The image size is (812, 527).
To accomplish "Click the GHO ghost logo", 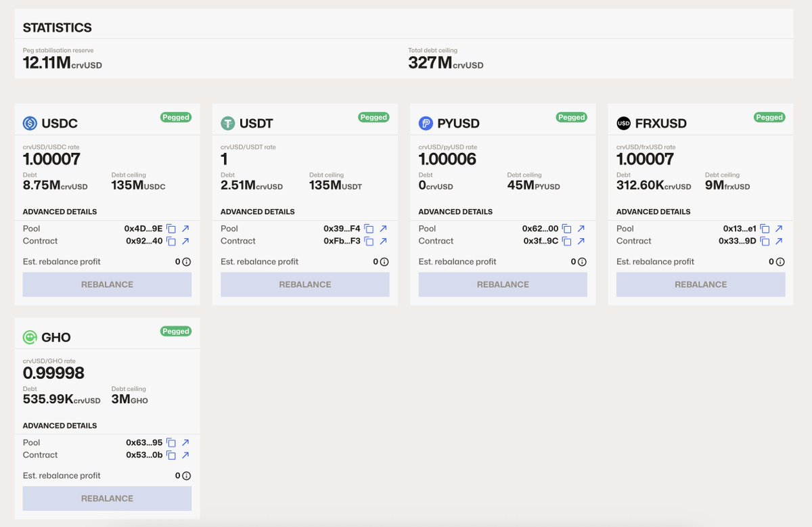I will coord(30,337).
